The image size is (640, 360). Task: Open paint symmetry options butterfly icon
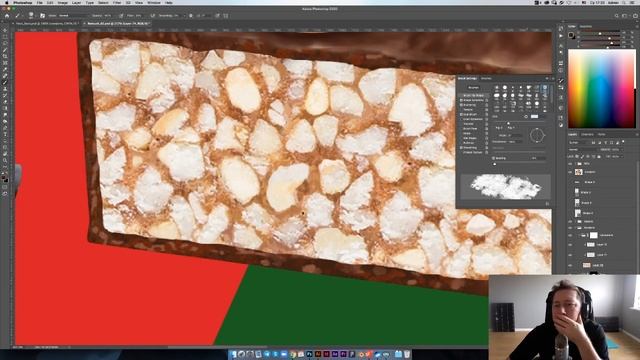pyautogui.click(x=226, y=16)
